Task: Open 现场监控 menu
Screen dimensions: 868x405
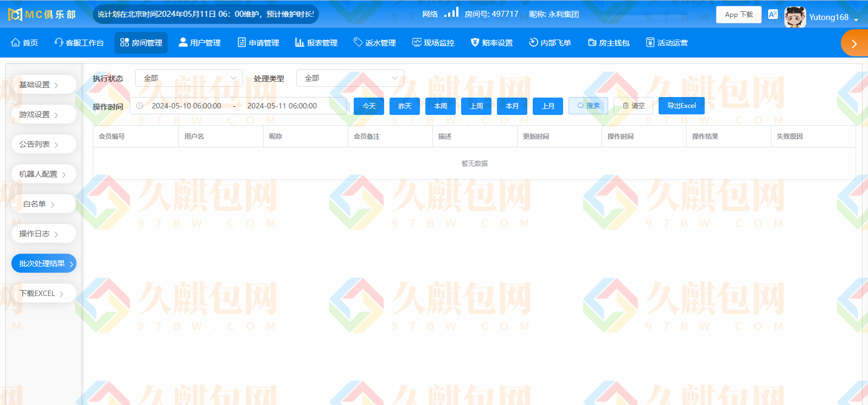Action: [x=433, y=43]
